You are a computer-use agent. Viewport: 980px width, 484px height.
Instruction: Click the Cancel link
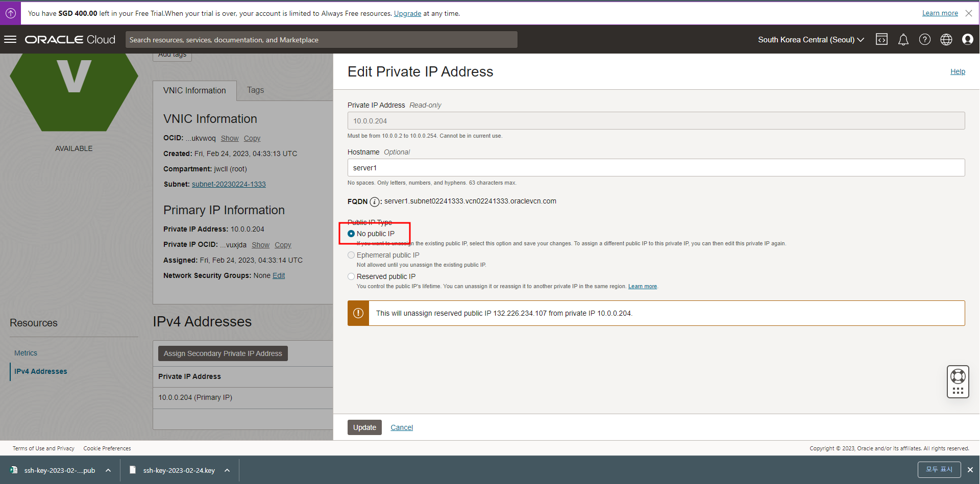(x=402, y=427)
